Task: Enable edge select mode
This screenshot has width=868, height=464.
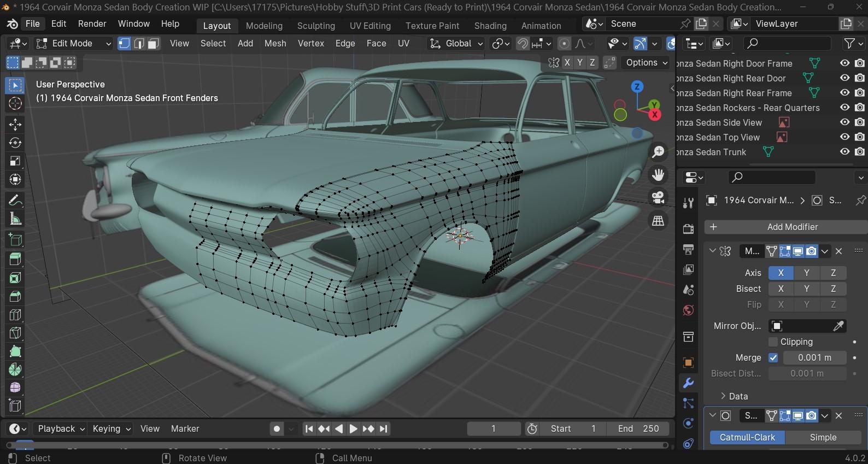Action: click(x=139, y=44)
